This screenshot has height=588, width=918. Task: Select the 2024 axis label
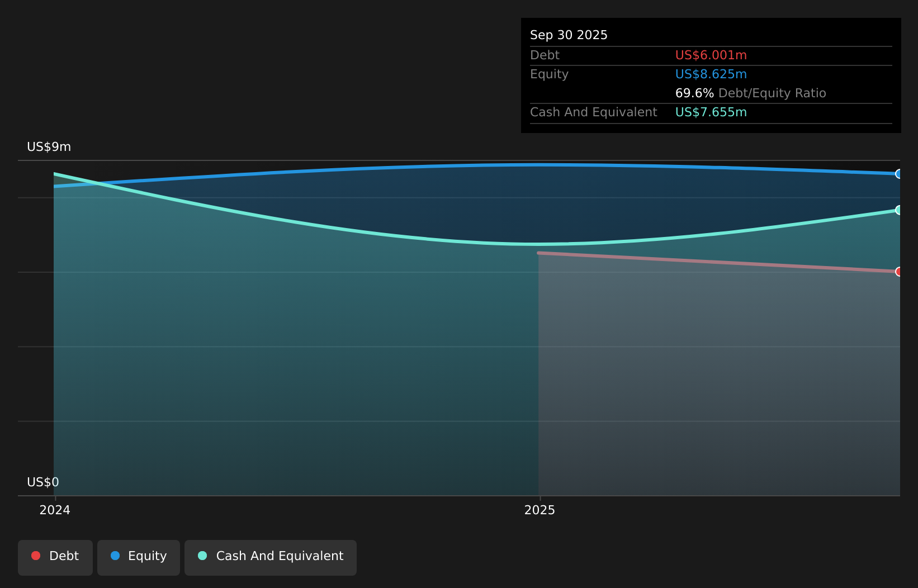(x=55, y=510)
